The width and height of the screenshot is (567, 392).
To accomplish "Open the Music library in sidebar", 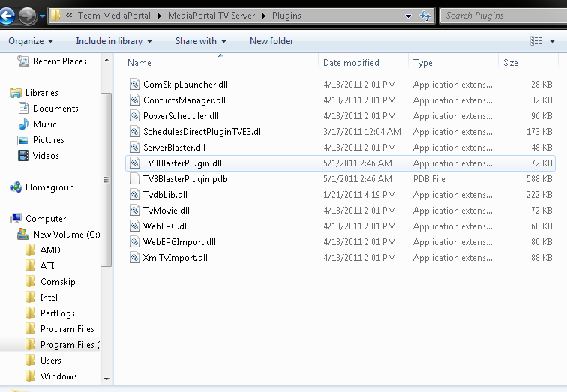I will tap(44, 124).
